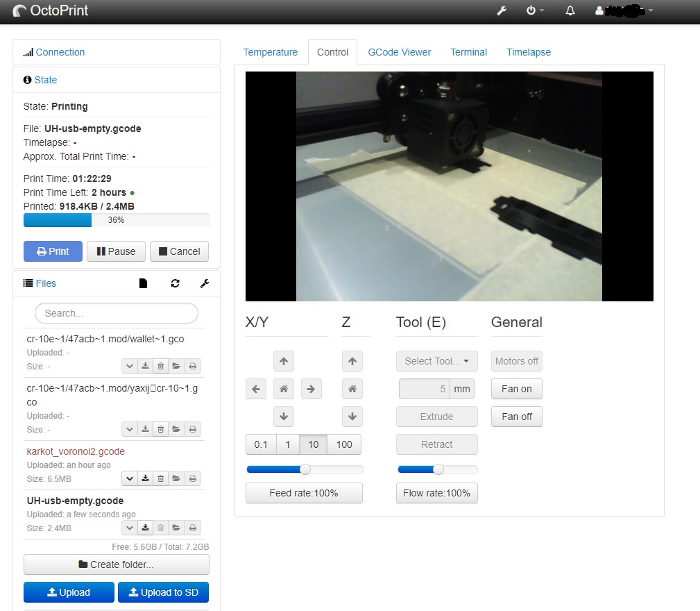Click the flow rate slider handle

pyautogui.click(x=438, y=469)
